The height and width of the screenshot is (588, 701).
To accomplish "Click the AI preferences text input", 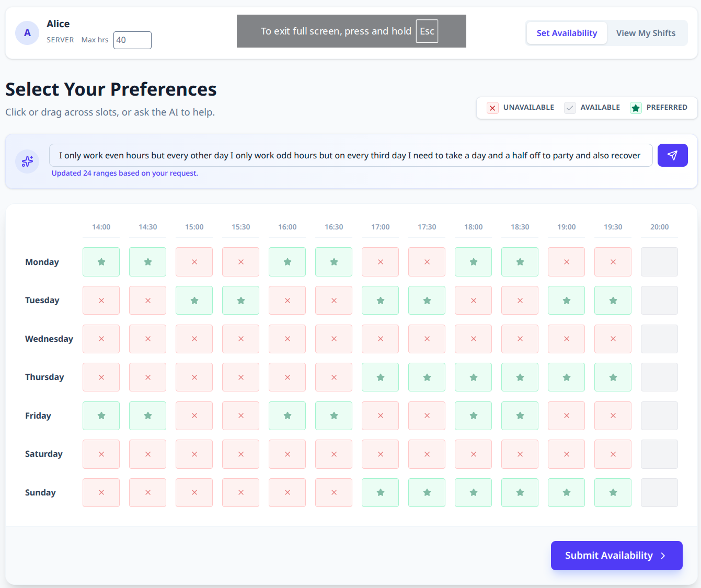I will click(x=350, y=155).
